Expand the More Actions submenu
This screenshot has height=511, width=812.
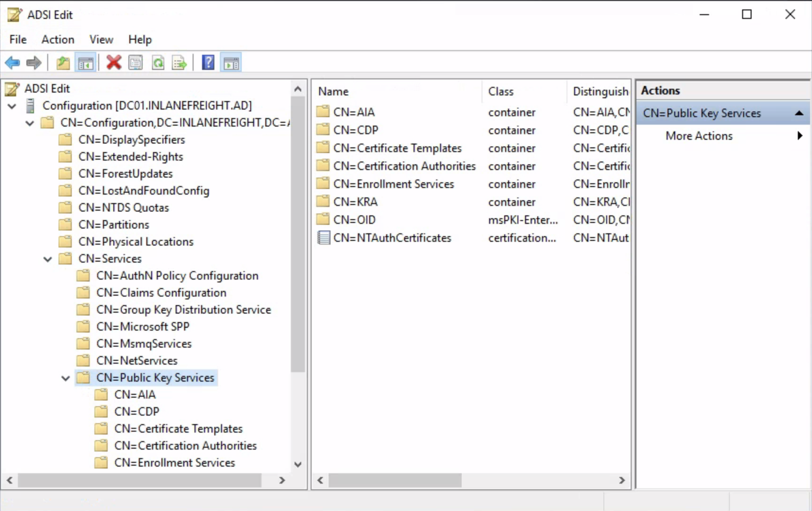tap(699, 136)
